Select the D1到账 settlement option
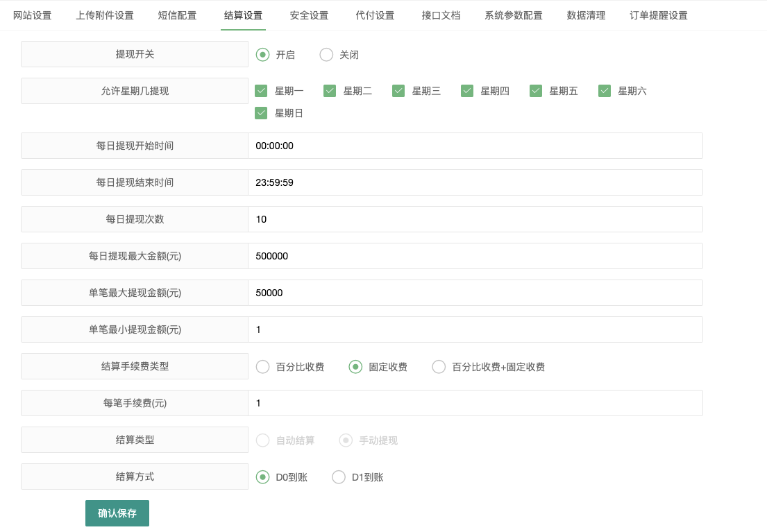Screen dimensions: 767x532 pos(339,477)
